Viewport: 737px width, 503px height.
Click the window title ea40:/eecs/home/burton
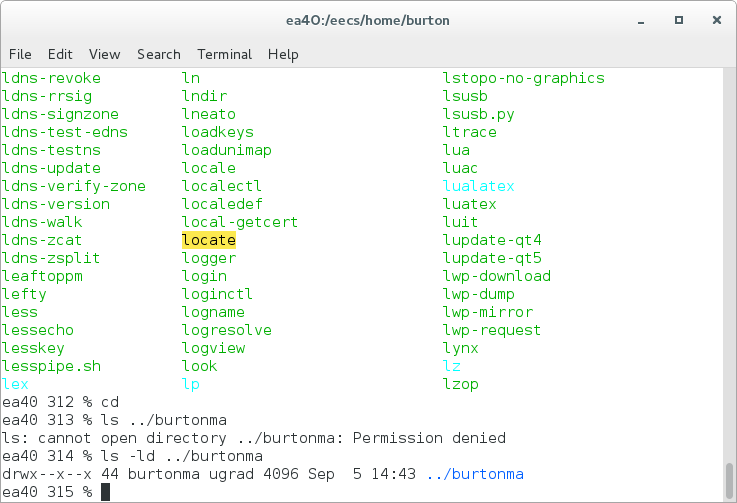[x=368, y=21]
